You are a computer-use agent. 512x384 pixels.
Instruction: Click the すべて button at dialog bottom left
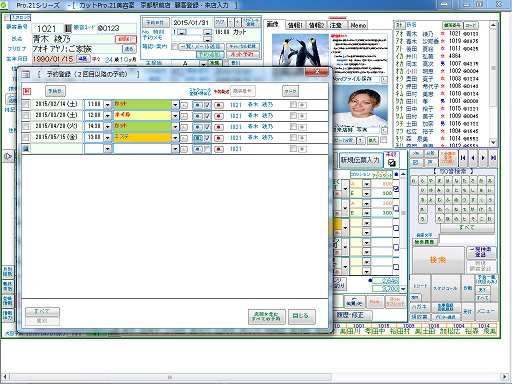coord(42,311)
